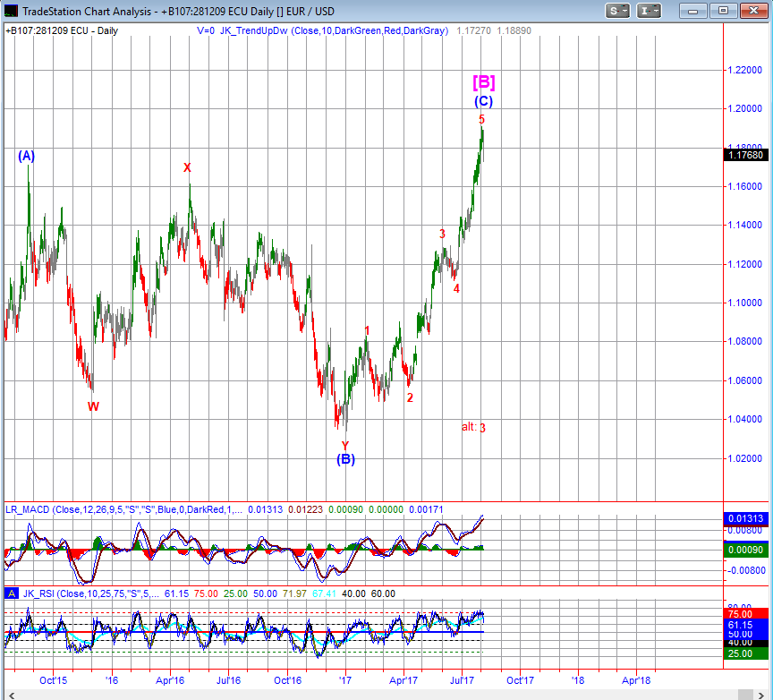
Task: Select the LR_MACD indicator label
Action: 123,509
